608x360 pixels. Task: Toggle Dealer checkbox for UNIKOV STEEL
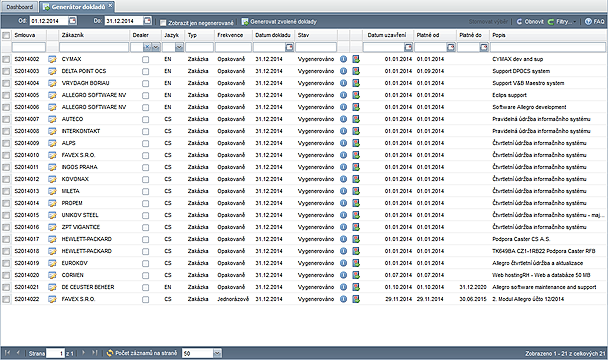[145, 216]
